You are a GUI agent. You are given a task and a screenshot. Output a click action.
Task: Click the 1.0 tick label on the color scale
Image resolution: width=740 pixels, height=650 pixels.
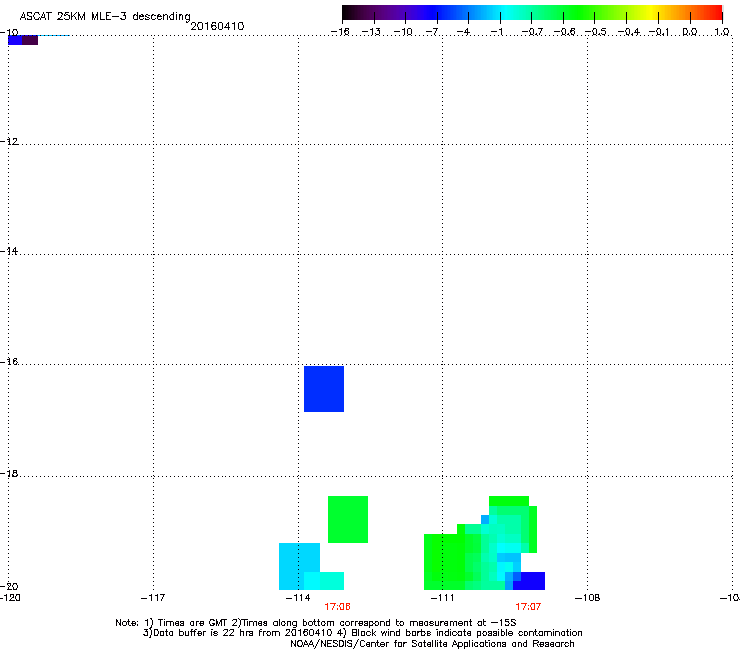click(x=722, y=32)
